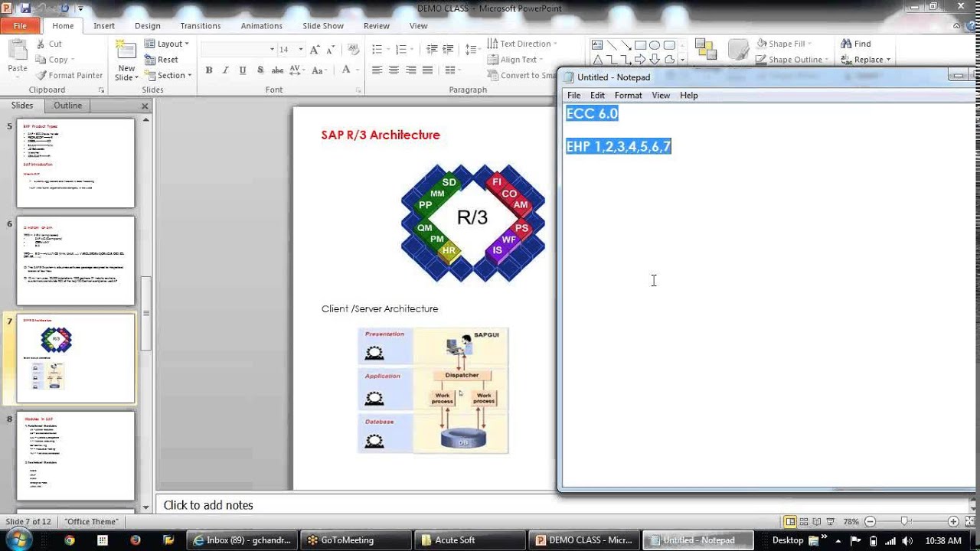Align text right in Paragraph group
Screen dimensions: 980x551
411,70
